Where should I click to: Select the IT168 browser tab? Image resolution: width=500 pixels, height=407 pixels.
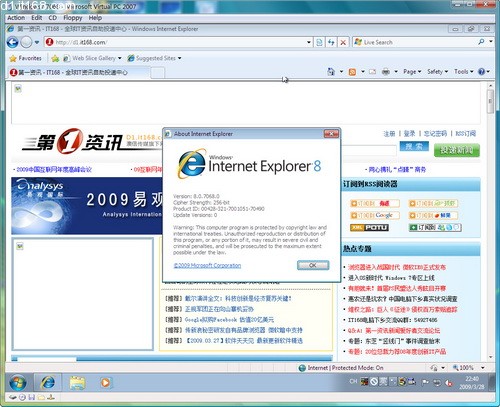(78, 72)
